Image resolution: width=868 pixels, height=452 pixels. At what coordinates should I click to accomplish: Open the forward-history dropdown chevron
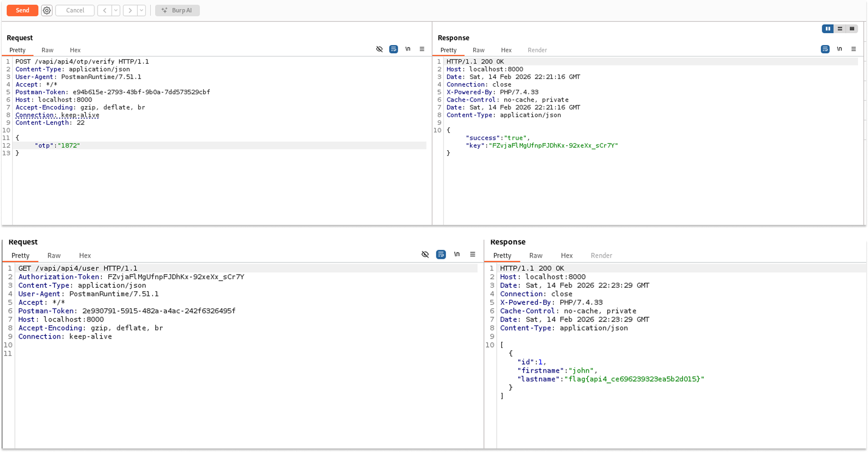(x=141, y=10)
